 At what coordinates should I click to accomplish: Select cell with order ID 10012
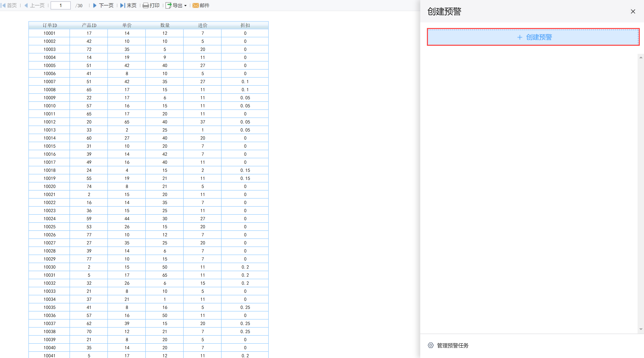50,122
